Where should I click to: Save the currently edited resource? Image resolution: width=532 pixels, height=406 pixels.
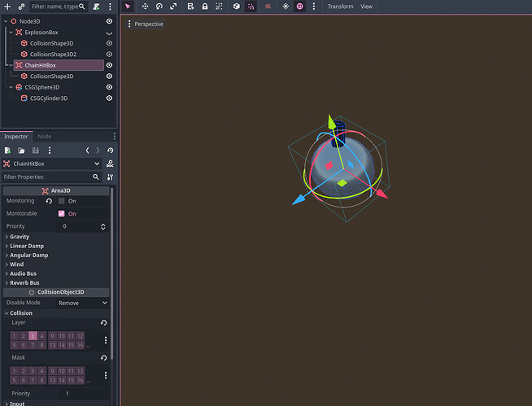point(35,151)
